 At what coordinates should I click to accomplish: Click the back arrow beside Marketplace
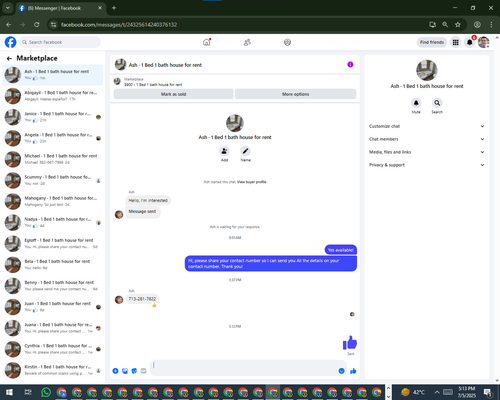point(9,59)
